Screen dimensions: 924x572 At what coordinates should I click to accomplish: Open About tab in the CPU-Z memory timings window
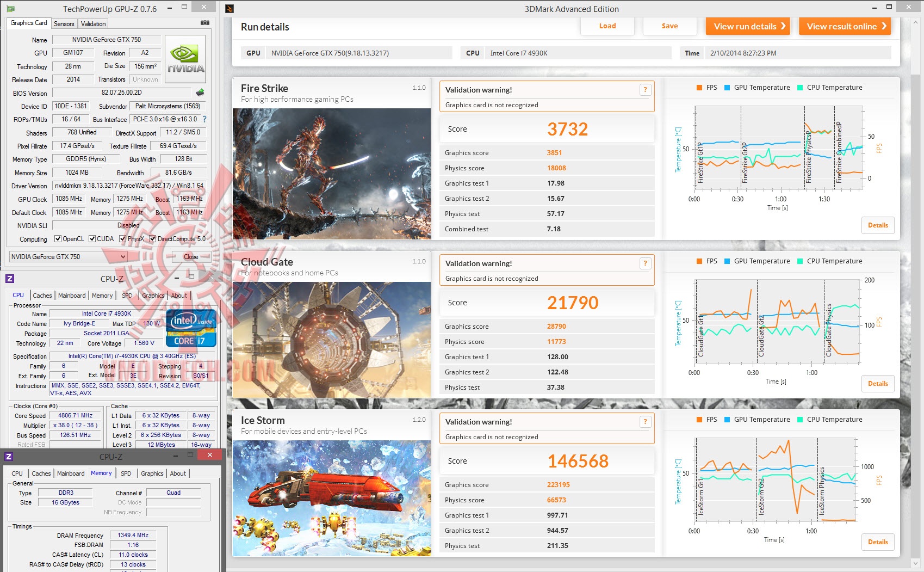[x=178, y=473]
